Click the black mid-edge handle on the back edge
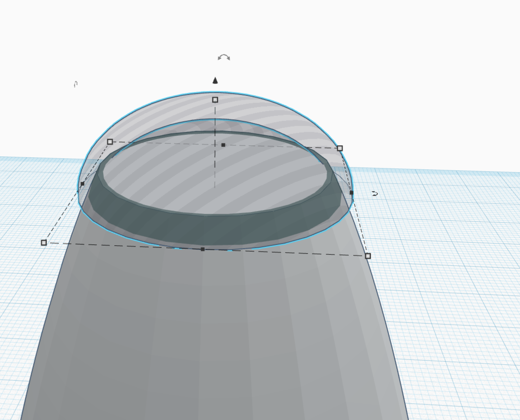Viewport: 520px width, 420px height. point(223,145)
